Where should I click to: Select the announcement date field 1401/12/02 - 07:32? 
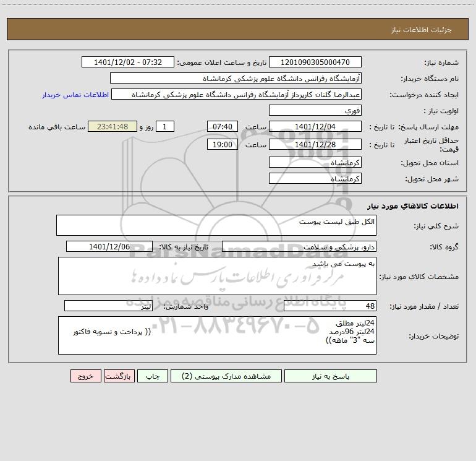click(128, 62)
